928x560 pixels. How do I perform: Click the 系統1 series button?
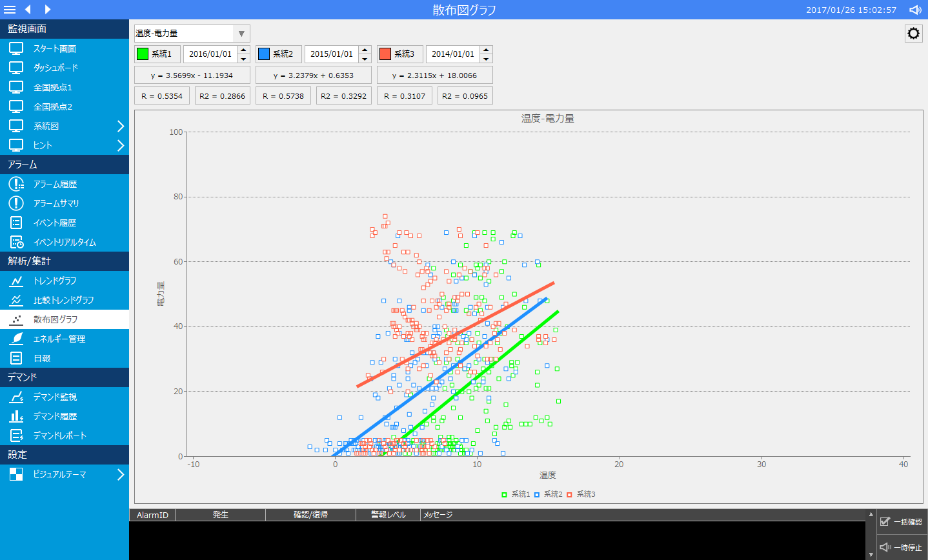tap(157, 54)
